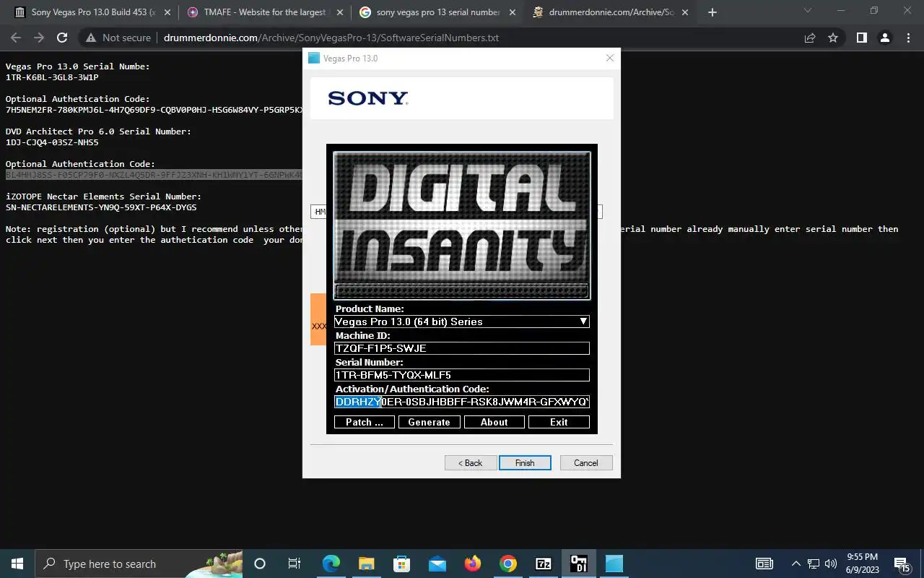Open Google Chrome from the taskbar
924x578 pixels.
[x=507, y=564]
